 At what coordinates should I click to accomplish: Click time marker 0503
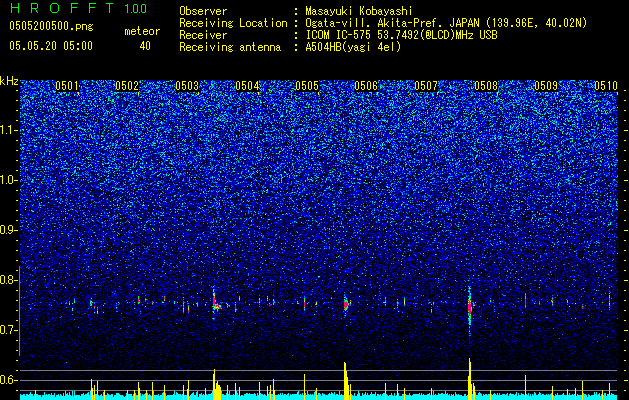click(187, 86)
